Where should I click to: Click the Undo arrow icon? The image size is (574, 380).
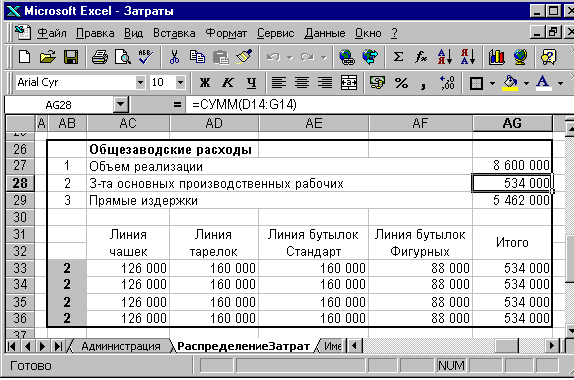pyautogui.click(x=273, y=57)
